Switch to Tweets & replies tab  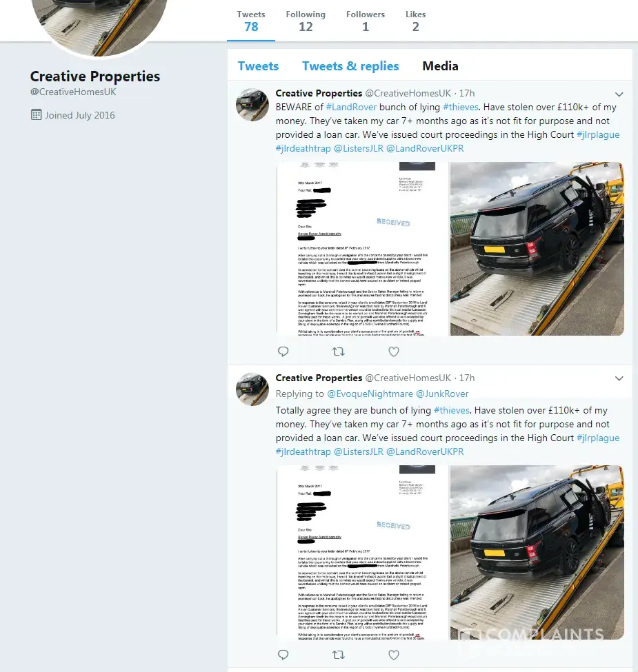(350, 66)
